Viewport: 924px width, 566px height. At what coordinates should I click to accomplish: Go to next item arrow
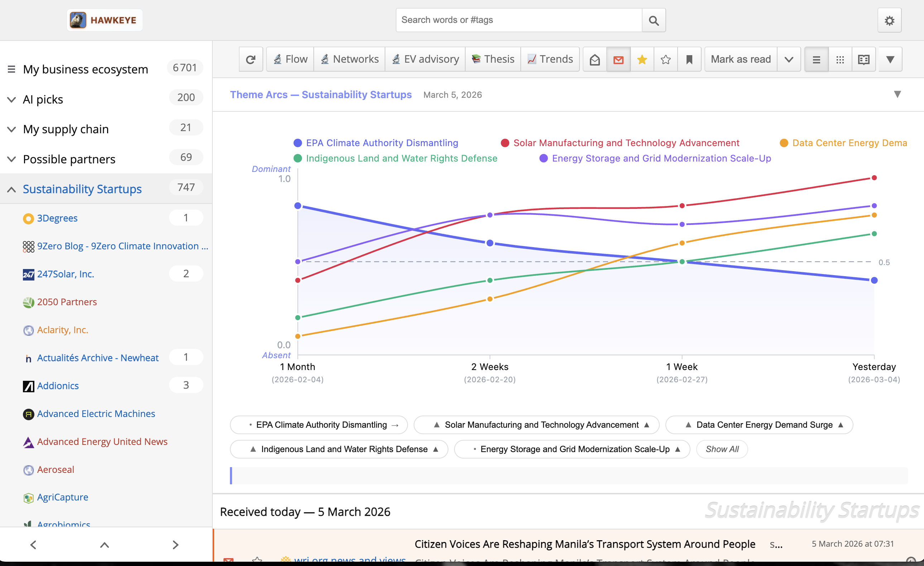(x=175, y=545)
